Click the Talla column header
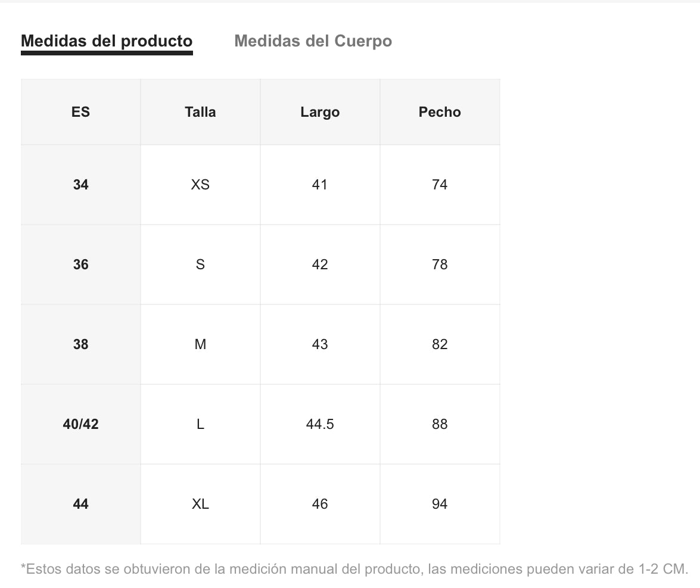 click(200, 112)
